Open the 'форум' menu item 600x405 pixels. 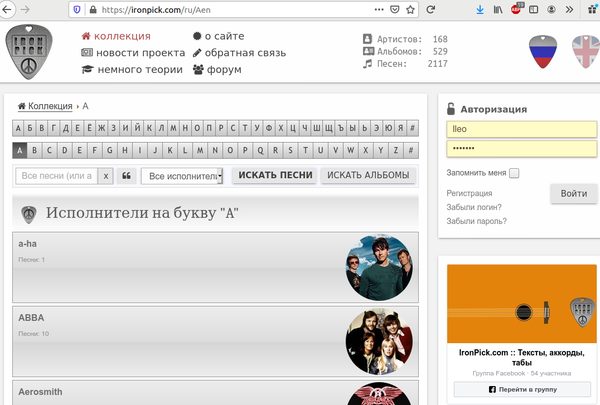pos(217,70)
